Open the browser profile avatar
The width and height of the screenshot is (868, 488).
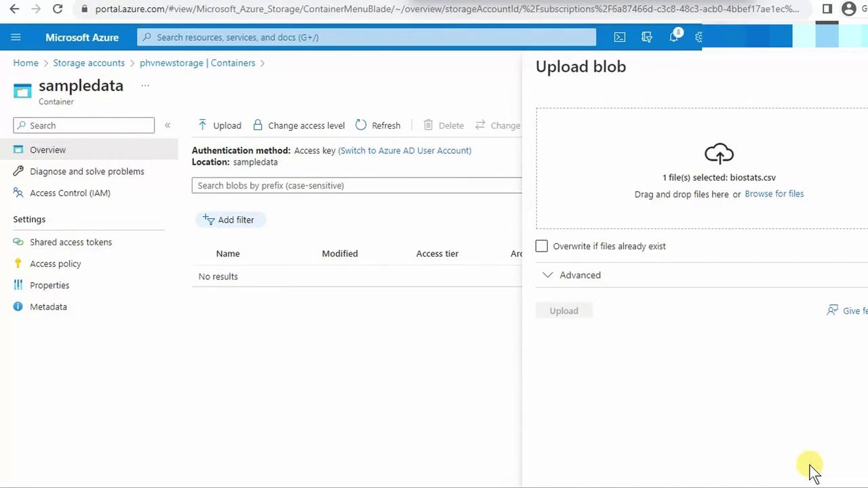point(848,9)
